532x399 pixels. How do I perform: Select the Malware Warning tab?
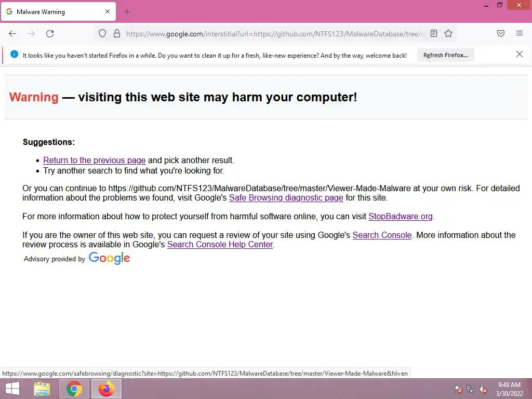(x=58, y=11)
